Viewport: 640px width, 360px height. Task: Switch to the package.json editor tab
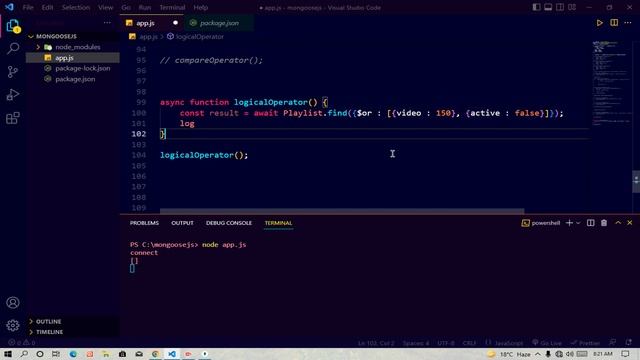pyautogui.click(x=219, y=23)
